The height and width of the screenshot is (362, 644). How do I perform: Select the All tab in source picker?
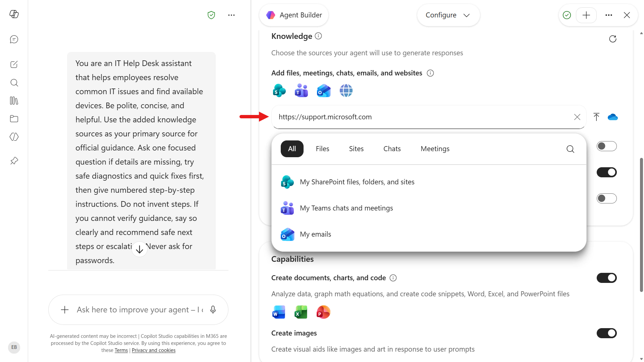click(292, 149)
